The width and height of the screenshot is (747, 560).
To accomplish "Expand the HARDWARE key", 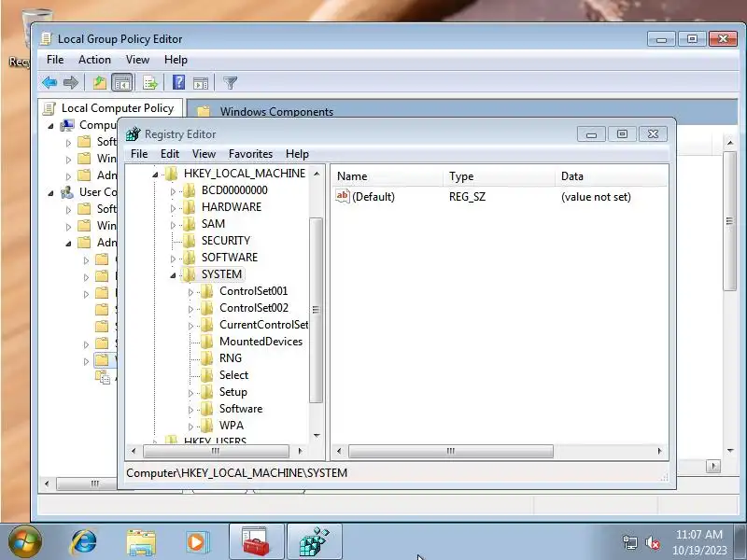I will [173, 208].
